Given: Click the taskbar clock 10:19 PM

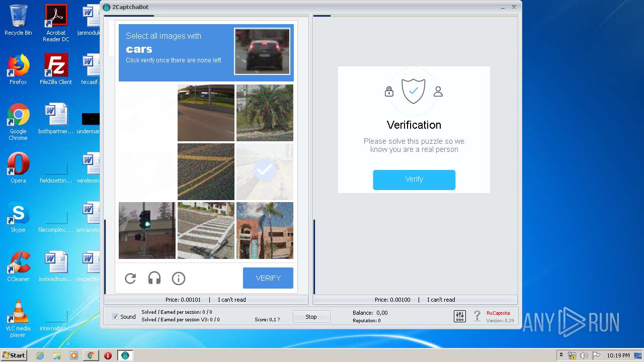Looking at the screenshot, I should coord(618,355).
